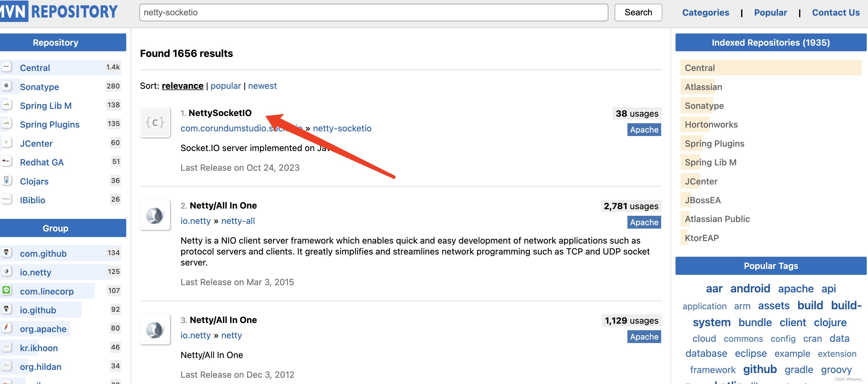The image size is (868, 384).
Task: Click the Redhat GA repository icon
Action: (6, 161)
